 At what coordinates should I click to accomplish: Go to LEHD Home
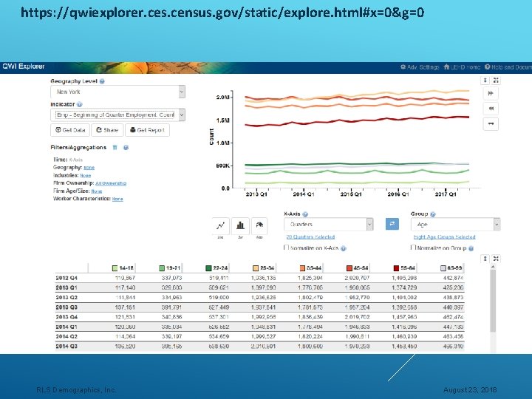pyautogui.click(x=462, y=67)
